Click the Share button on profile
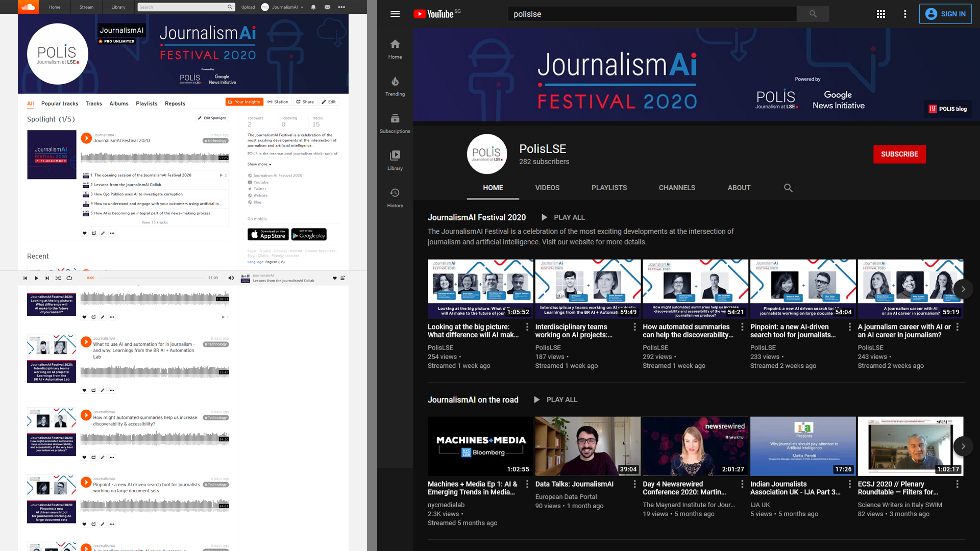980x551 pixels. pyautogui.click(x=305, y=102)
